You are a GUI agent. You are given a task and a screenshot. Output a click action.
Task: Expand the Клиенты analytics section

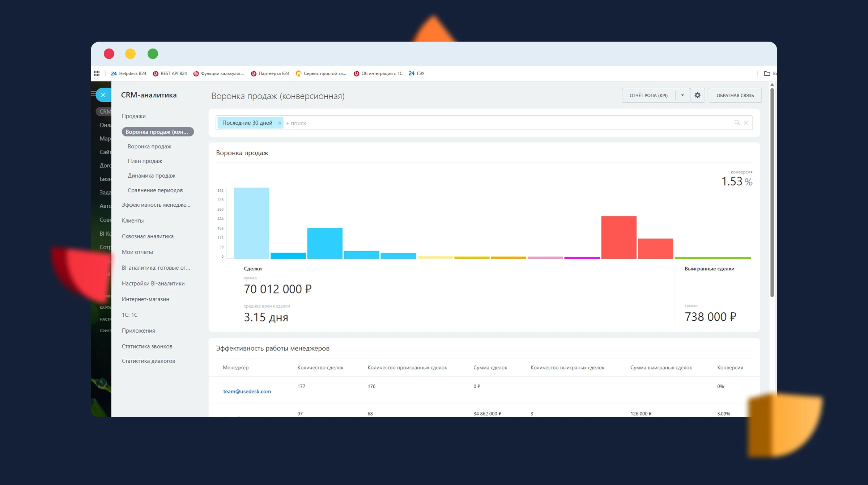pyautogui.click(x=133, y=220)
